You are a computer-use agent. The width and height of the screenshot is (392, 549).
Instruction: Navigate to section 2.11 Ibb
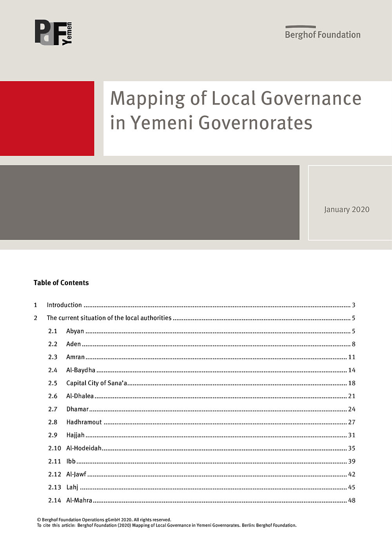[201, 461]
